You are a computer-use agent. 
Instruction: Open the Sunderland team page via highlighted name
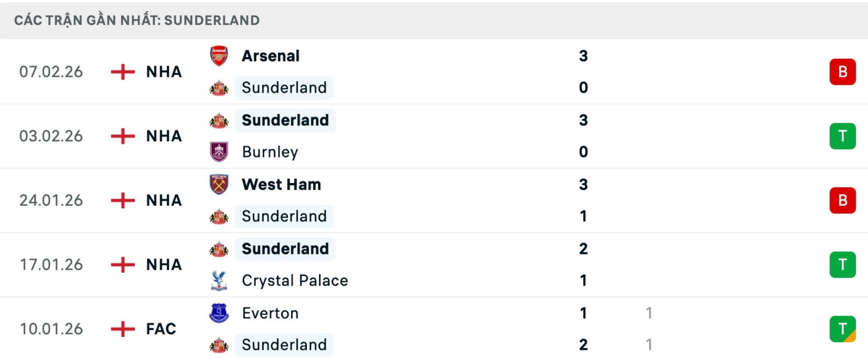coord(284,88)
